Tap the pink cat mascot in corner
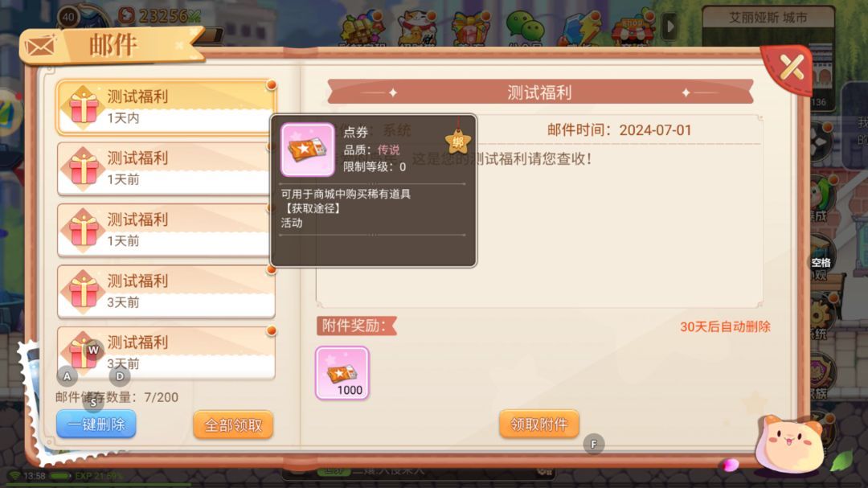This screenshot has width=868, height=488. click(789, 445)
